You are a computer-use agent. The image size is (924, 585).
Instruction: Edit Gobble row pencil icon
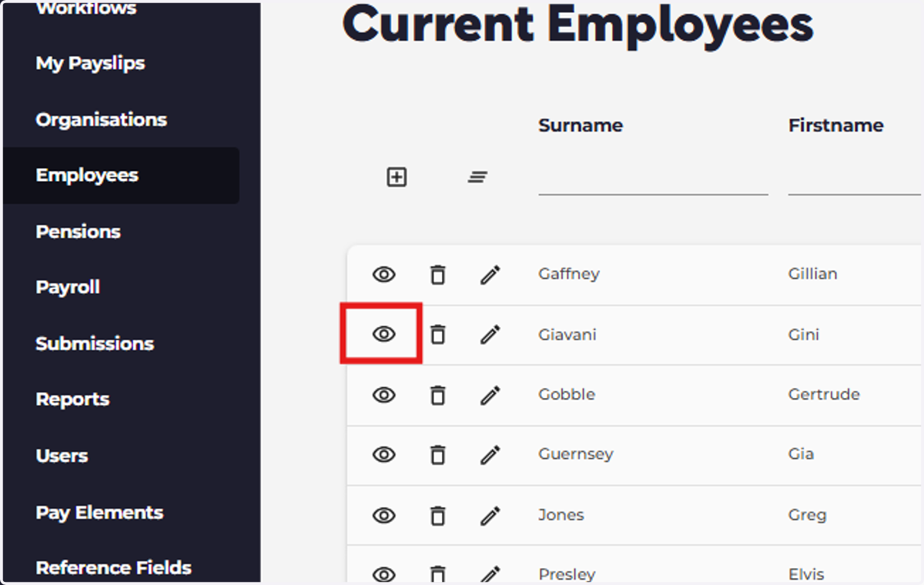[490, 395]
